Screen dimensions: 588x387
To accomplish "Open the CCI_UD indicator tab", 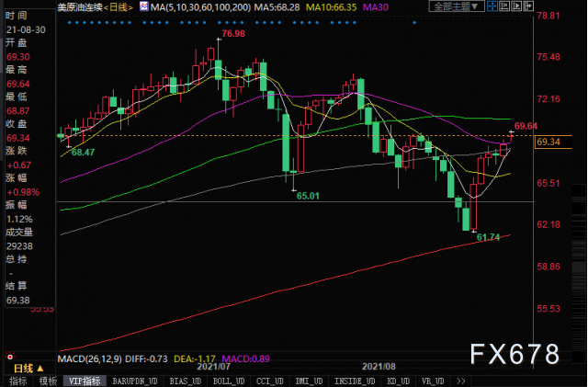I will [x=270, y=381].
